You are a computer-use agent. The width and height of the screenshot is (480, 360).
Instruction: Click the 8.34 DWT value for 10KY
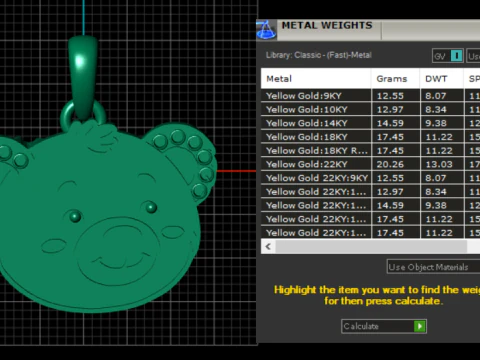tap(442, 109)
